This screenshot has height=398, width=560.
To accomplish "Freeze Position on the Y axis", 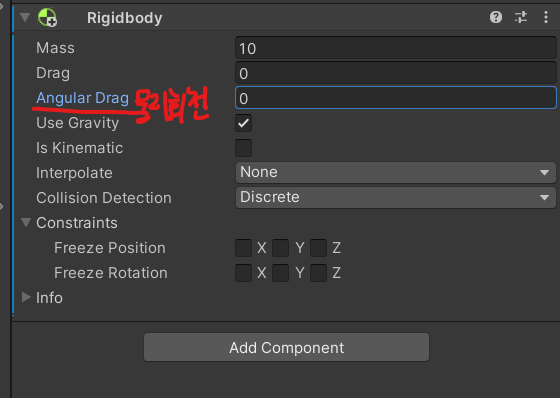I will point(281,248).
